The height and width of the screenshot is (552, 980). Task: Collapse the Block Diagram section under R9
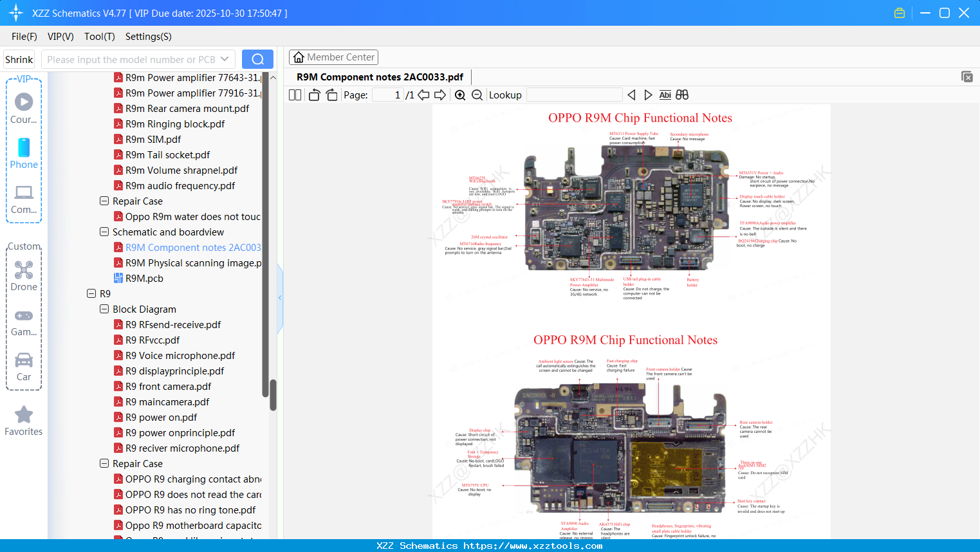click(x=104, y=309)
